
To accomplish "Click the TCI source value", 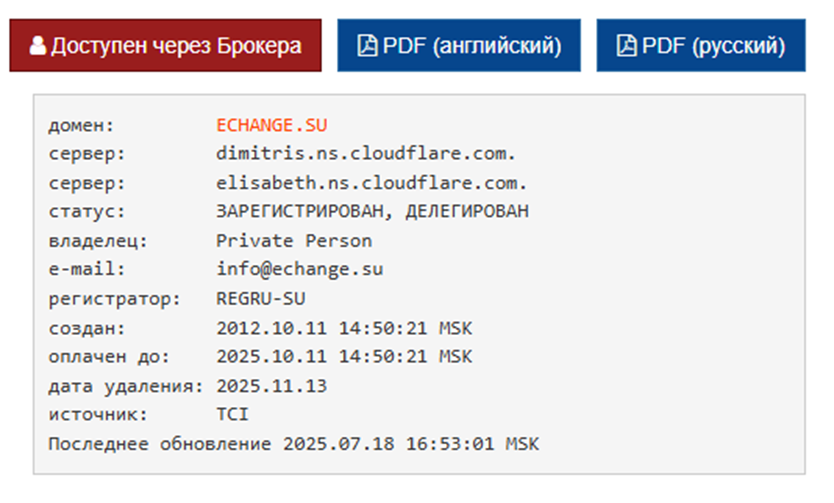I will pyautogui.click(x=232, y=414).
